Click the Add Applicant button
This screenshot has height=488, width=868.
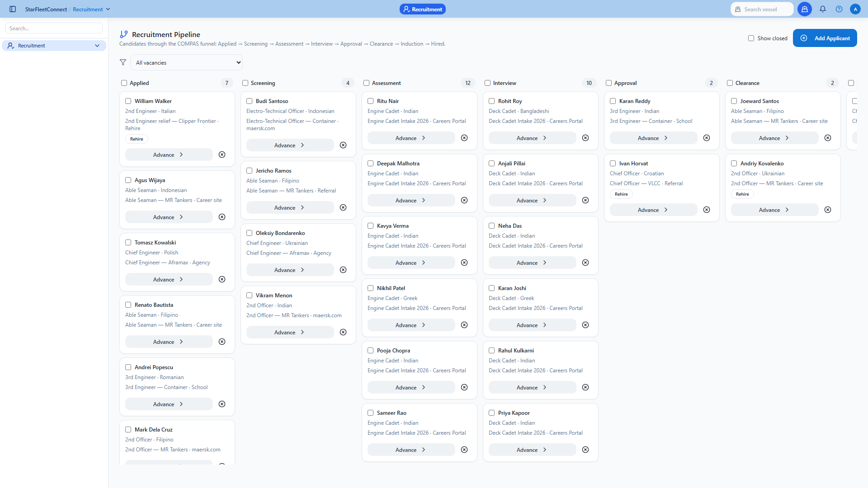coord(825,38)
